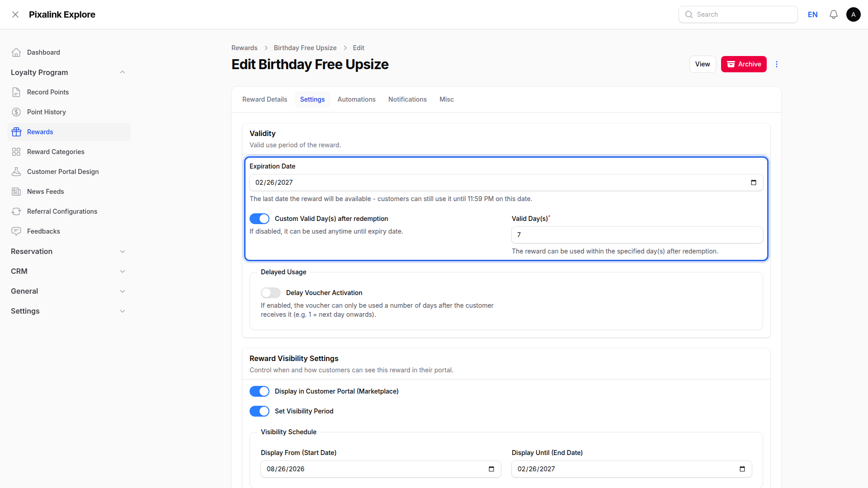
Task: Click the Reward Categories grid icon
Action: coord(16,152)
